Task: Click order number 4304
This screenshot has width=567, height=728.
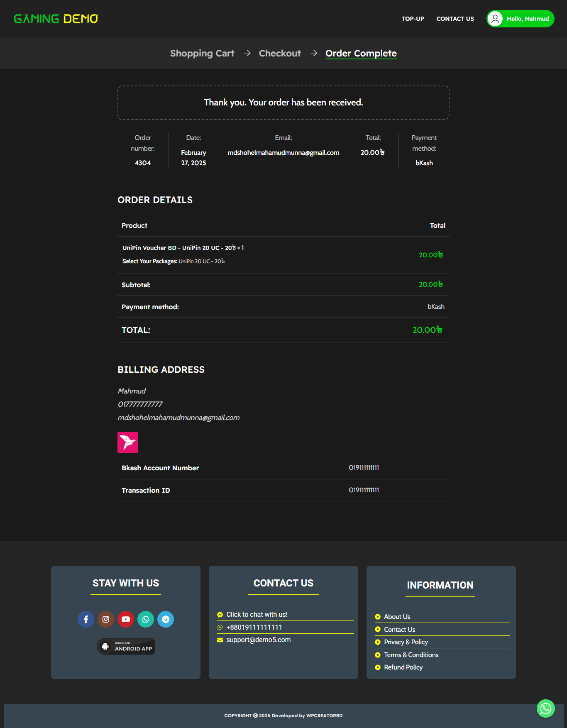Action: 143,163
